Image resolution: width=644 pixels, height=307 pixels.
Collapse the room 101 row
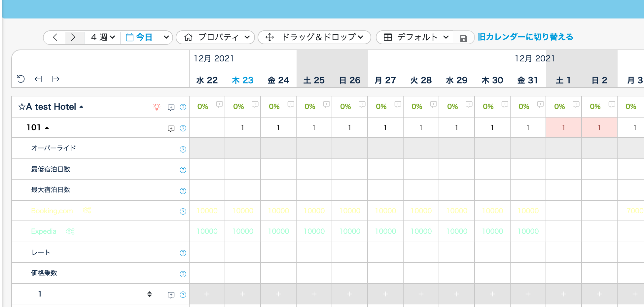pos(47,128)
